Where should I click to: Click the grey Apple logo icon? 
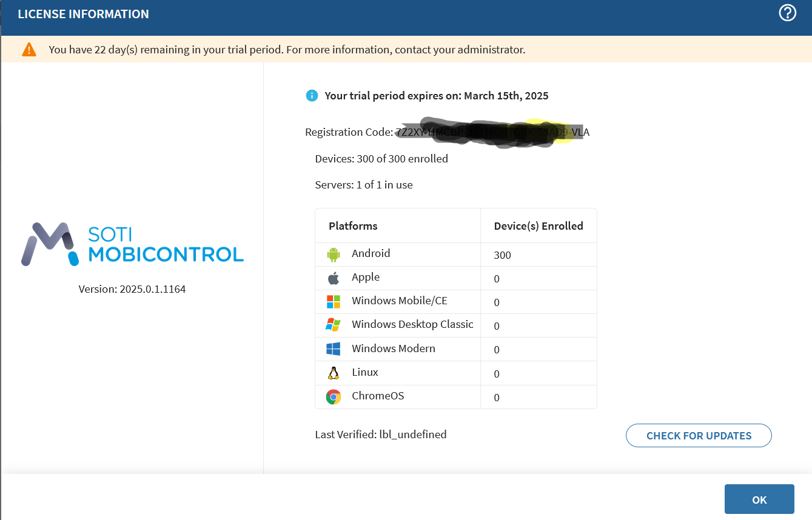pyautogui.click(x=333, y=278)
